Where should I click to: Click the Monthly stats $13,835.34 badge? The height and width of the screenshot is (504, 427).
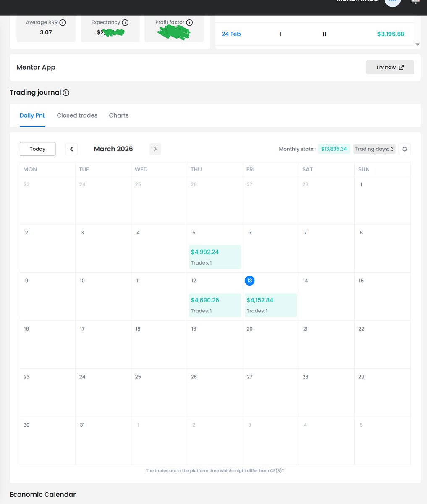(334, 149)
